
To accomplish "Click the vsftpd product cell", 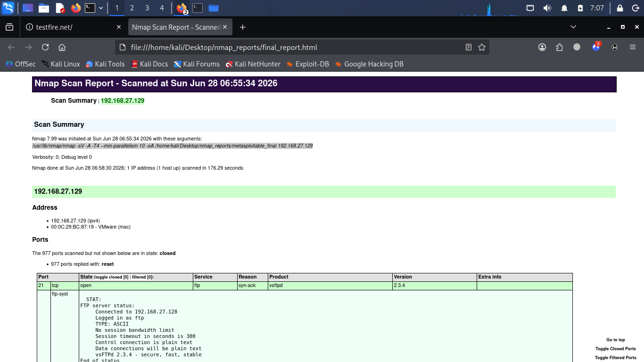I will tap(330, 286).
